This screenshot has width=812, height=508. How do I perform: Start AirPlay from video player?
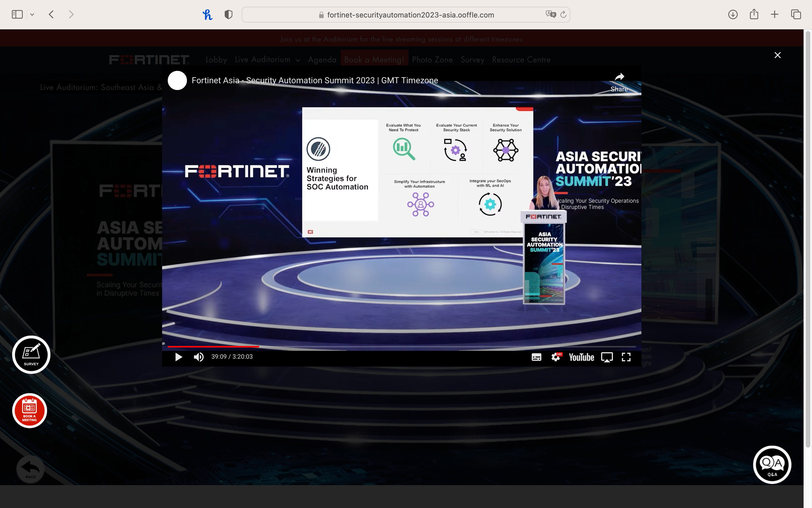coord(607,357)
